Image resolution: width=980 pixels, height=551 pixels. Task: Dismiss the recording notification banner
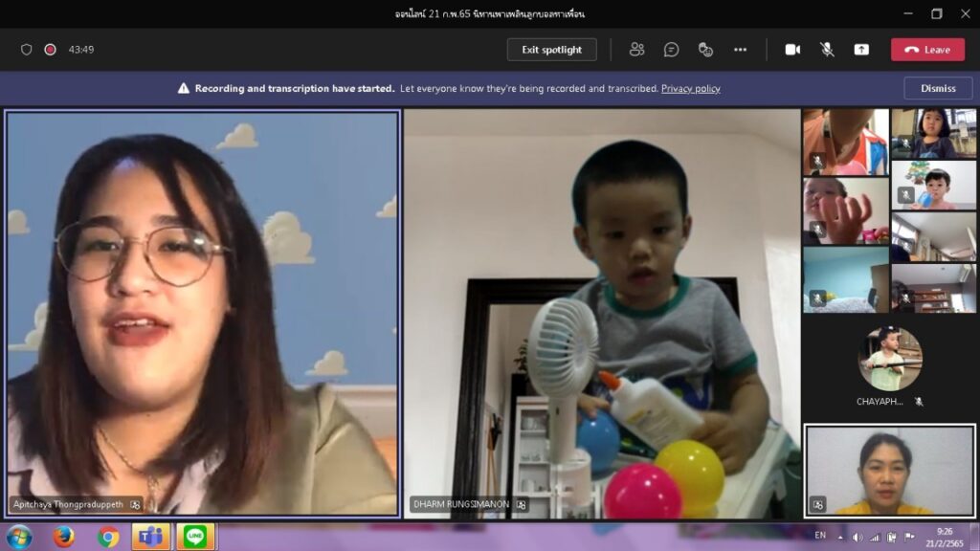[x=938, y=88]
